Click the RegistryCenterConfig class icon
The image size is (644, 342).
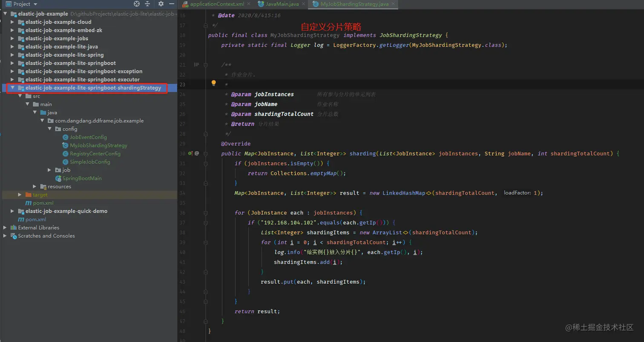tap(65, 154)
